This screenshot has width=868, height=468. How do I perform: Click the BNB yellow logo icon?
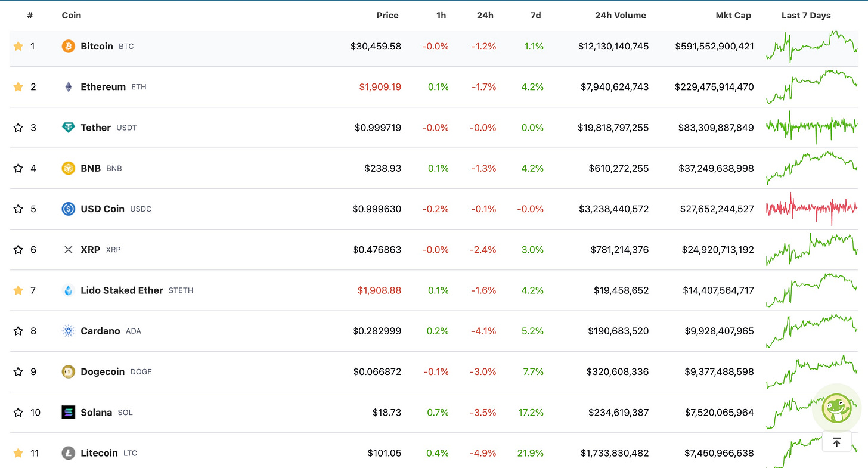69,168
